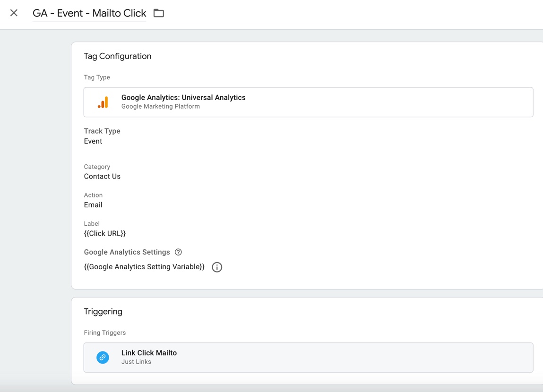
Task: Click the Tag Configuration heading
Action: (x=117, y=56)
